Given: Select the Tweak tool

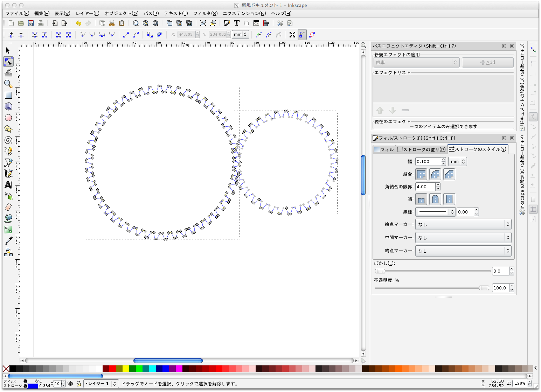Looking at the screenshot, I should point(8,73).
